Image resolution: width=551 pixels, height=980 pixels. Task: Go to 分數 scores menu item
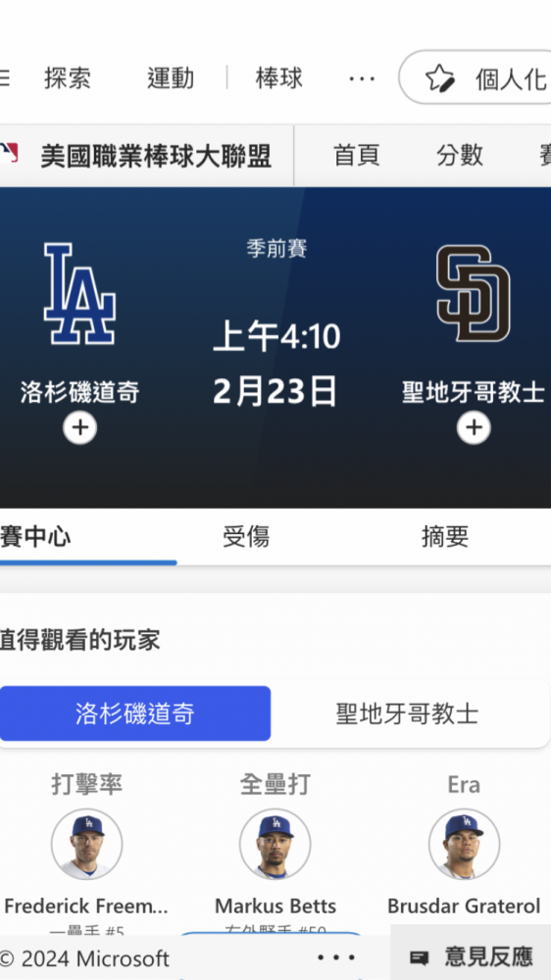(x=460, y=155)
